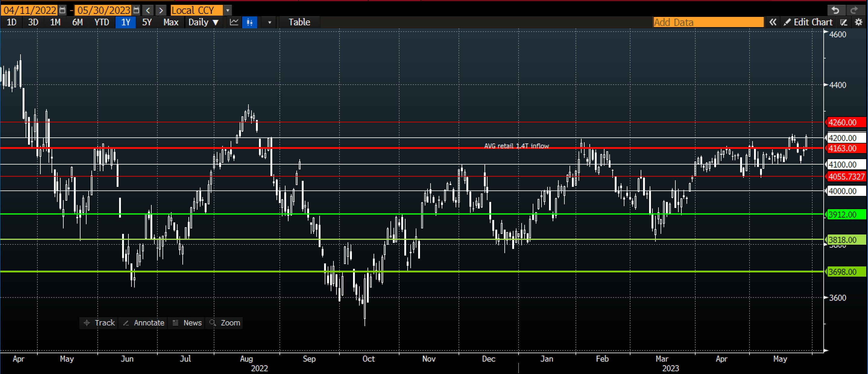Switch to line chart view icon

[x=234, y=22]
